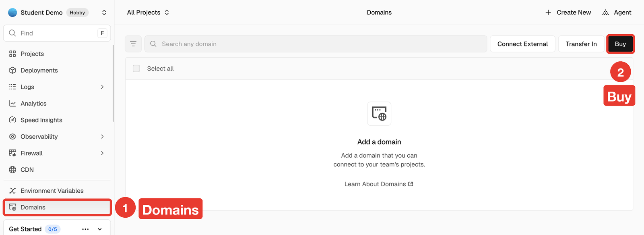
Task: Open Get Started three-dot menu
Action: point(85,229)
